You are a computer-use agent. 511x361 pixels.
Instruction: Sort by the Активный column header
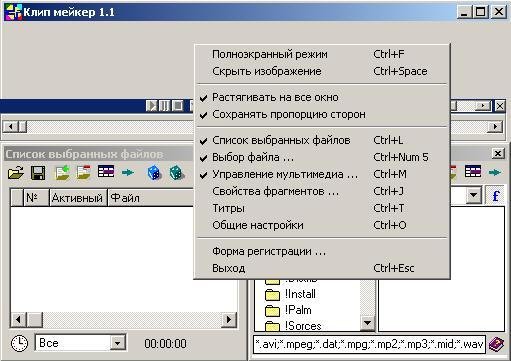pos(78,198)
